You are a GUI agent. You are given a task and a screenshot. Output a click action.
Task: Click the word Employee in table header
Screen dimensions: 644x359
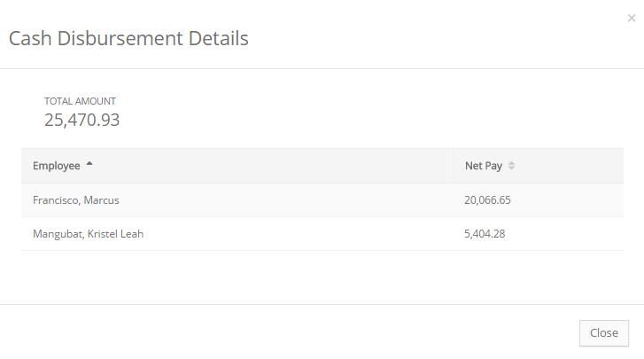[56, 166]
